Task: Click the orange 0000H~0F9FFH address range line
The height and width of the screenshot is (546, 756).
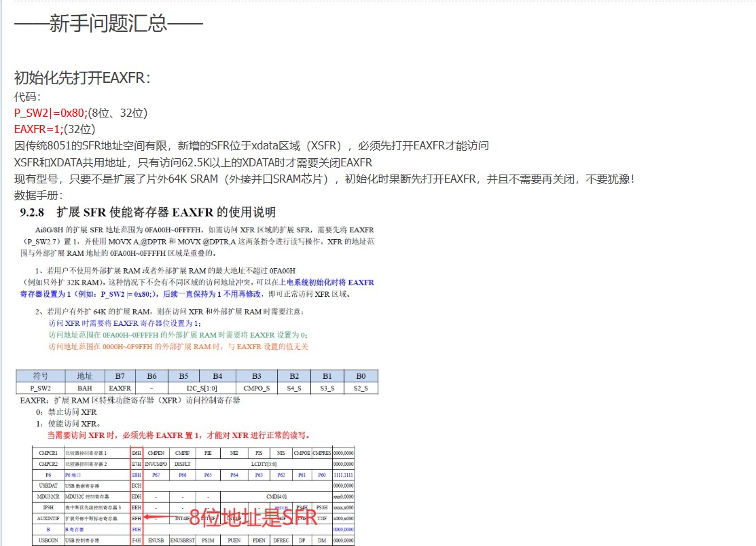Action: tap(178, 346)
